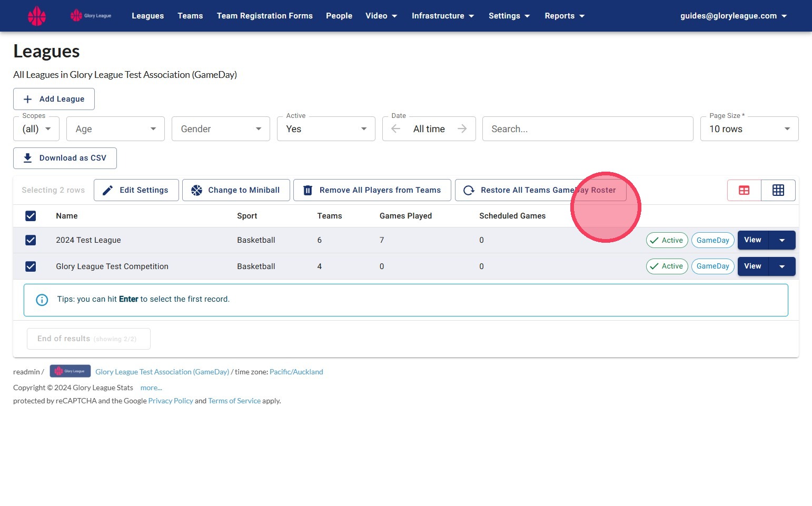Click the Add League button
Screen dimensions: 812x506
tap(54, 99)
